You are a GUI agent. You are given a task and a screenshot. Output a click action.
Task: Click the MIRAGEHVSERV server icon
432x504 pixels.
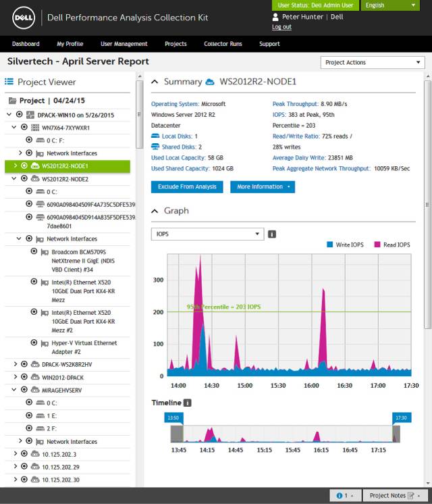coord(35,390)
